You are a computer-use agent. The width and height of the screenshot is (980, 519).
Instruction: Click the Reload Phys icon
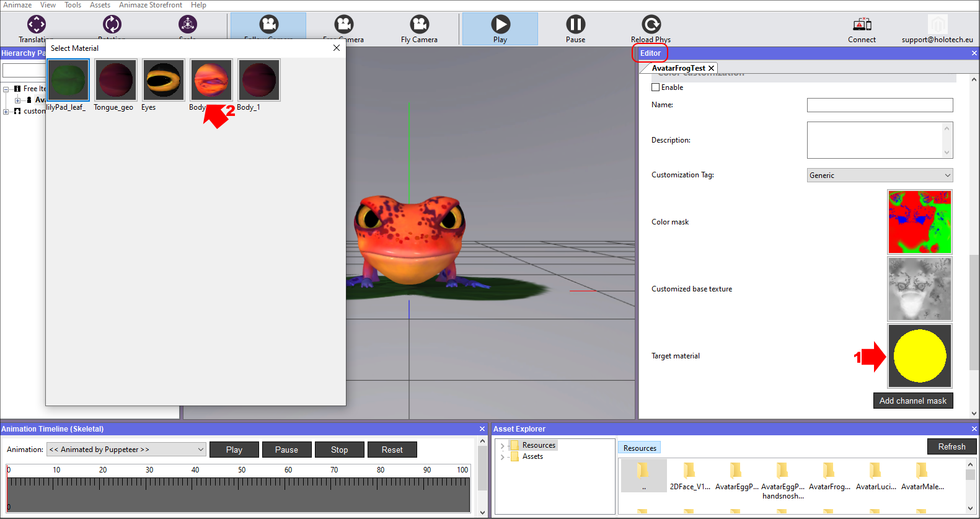coord(651,25)
